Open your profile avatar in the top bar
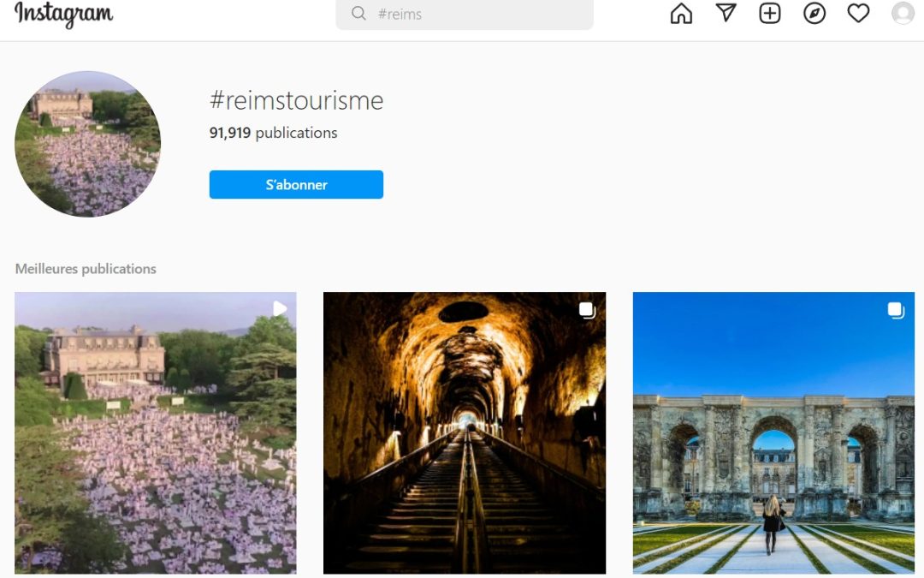 (x=903, y=14)
